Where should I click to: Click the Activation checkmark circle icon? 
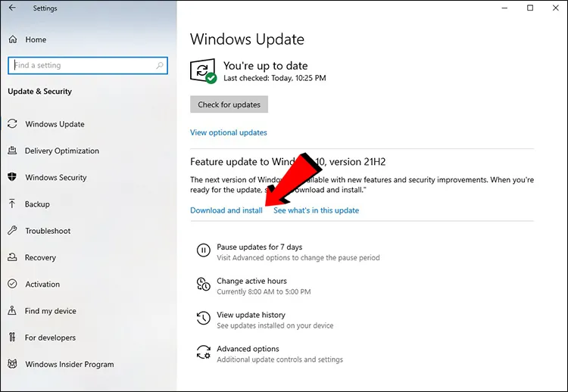click(x=12, y=284)
